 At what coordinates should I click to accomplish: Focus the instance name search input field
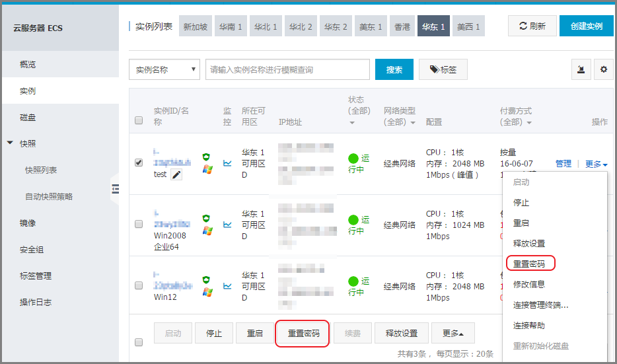point(287,69)
